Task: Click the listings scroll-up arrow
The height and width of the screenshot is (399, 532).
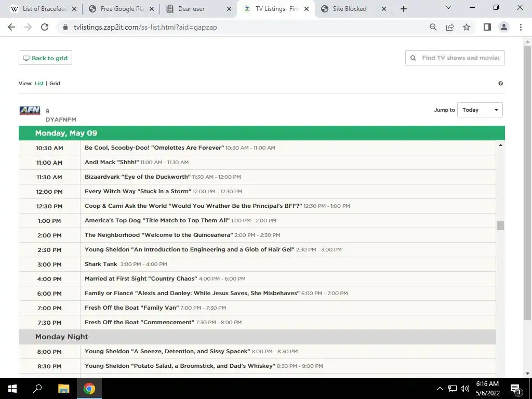Action: [500, 145]
